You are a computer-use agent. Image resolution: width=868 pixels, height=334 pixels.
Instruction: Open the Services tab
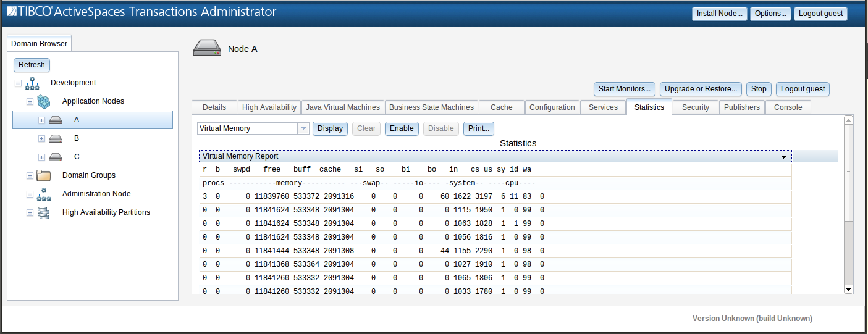[604, 107]
